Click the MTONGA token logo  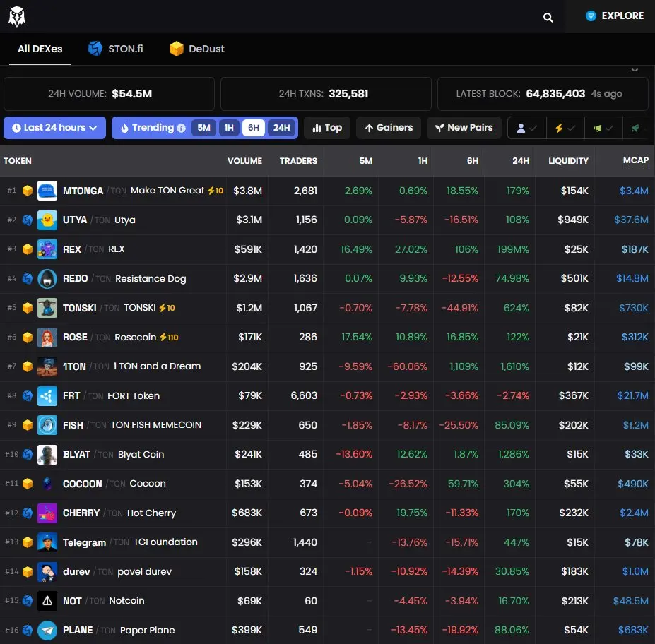coord(47,191)
